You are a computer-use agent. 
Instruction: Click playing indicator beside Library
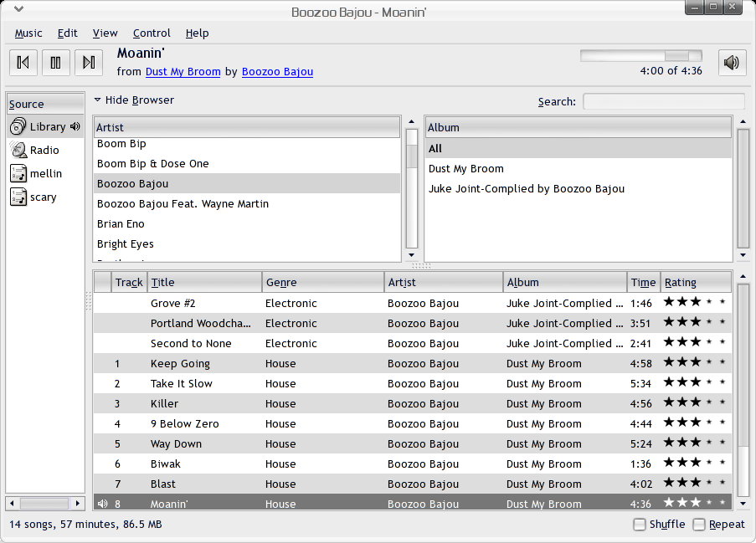(x=75, y=126)
